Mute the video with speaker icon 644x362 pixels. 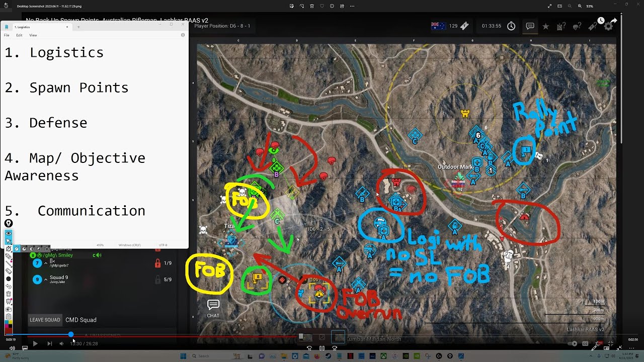tap(61, 343)
